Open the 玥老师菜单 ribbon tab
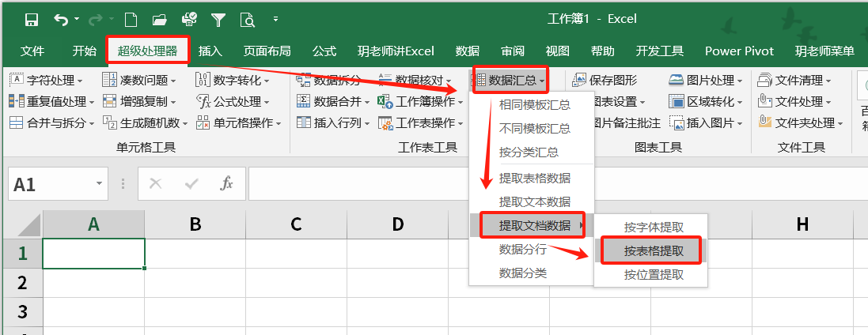 point(824,51)
